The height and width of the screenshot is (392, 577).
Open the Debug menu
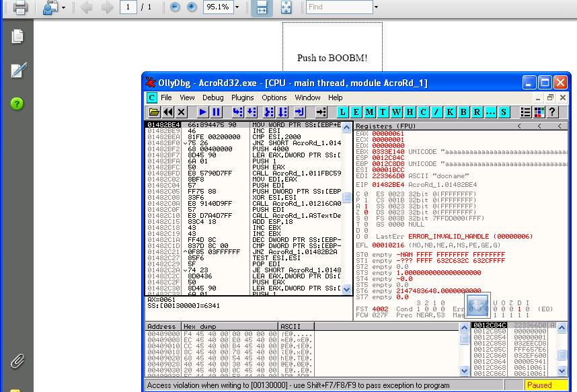point(213,97)
